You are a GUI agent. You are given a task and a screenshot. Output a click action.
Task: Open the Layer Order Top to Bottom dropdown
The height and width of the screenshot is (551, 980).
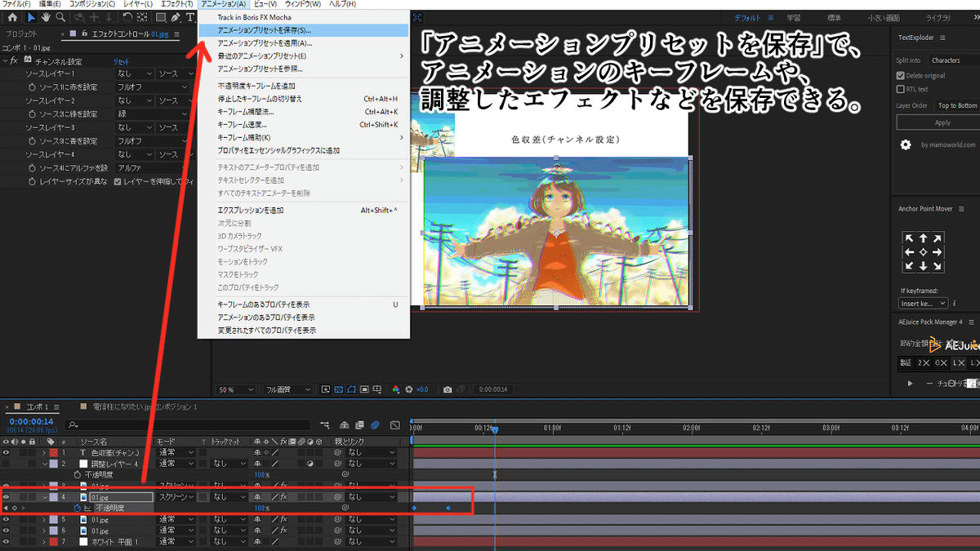[956, 105]
